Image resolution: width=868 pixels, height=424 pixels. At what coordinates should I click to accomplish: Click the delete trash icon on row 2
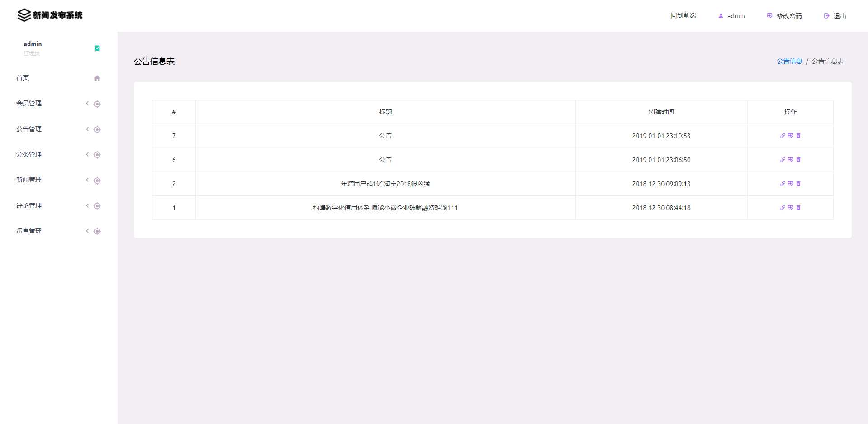(x=798, y=184)
